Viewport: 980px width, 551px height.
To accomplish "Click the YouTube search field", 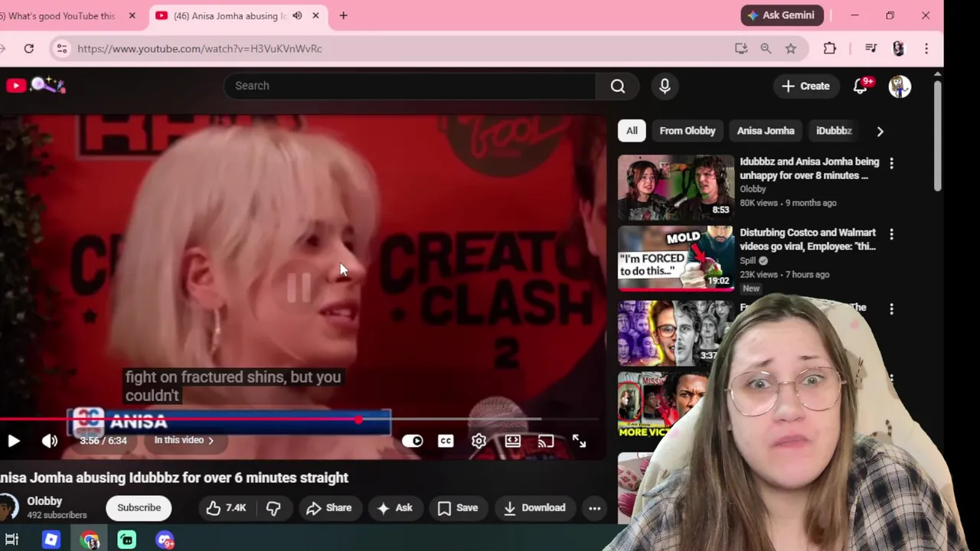I will 410,86.
